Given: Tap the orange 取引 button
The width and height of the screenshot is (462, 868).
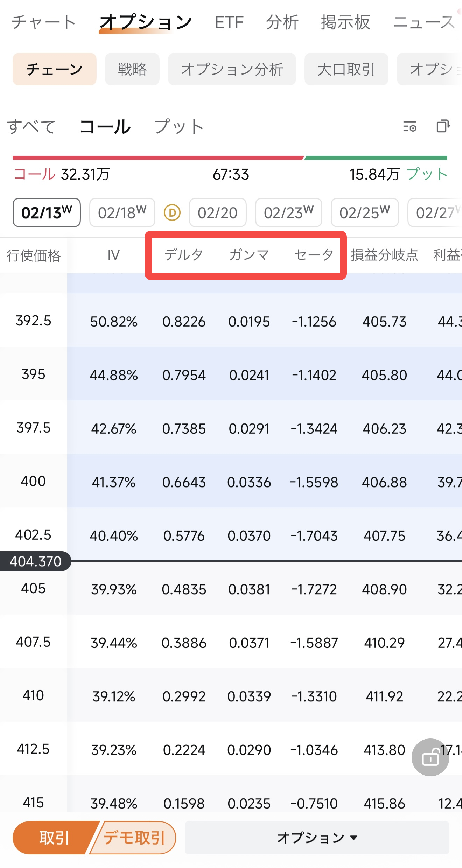Looking at the screenshot, I should 54,838.
